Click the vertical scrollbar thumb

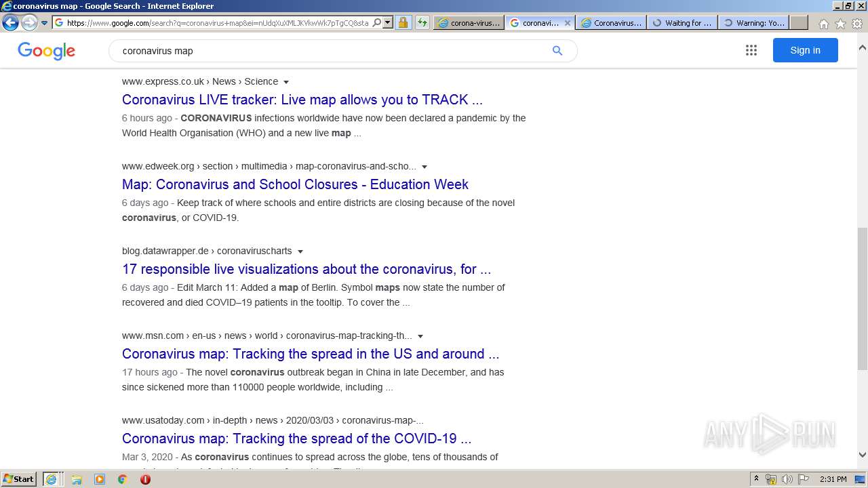tap(863, 298)
